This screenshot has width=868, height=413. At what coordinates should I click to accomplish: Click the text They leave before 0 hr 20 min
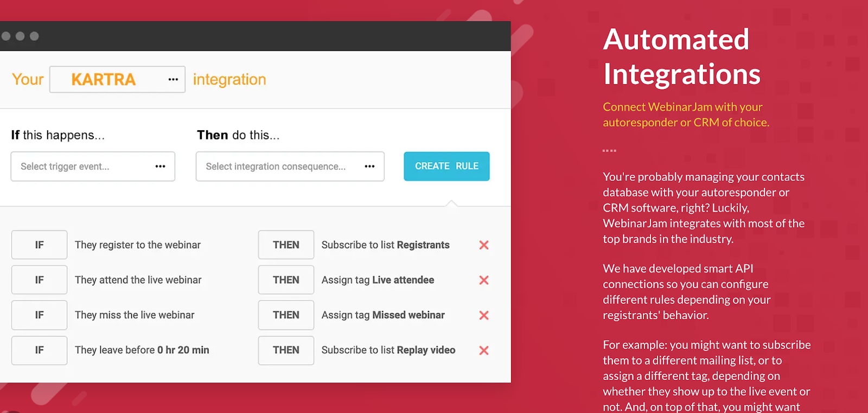(142, 350)
